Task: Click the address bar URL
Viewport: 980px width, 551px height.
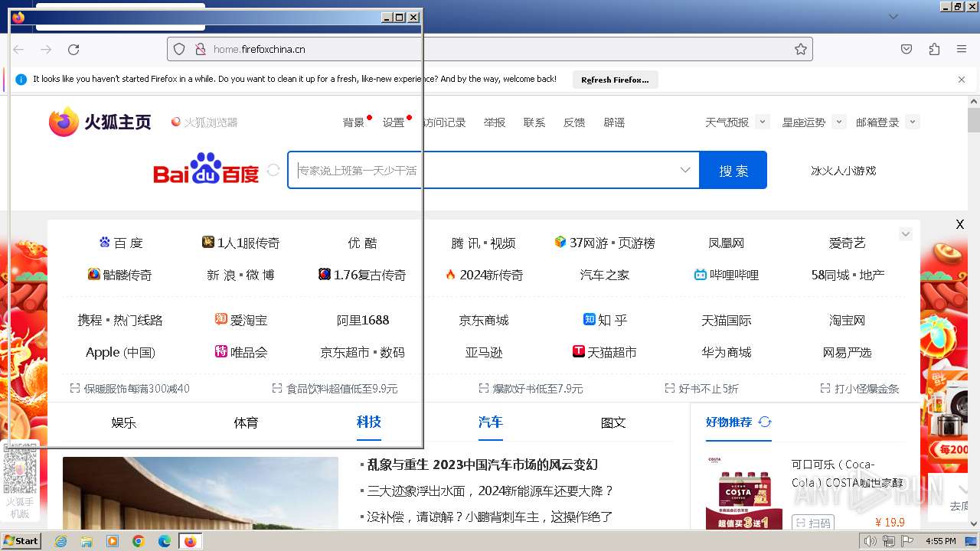Action: point(260,49)
